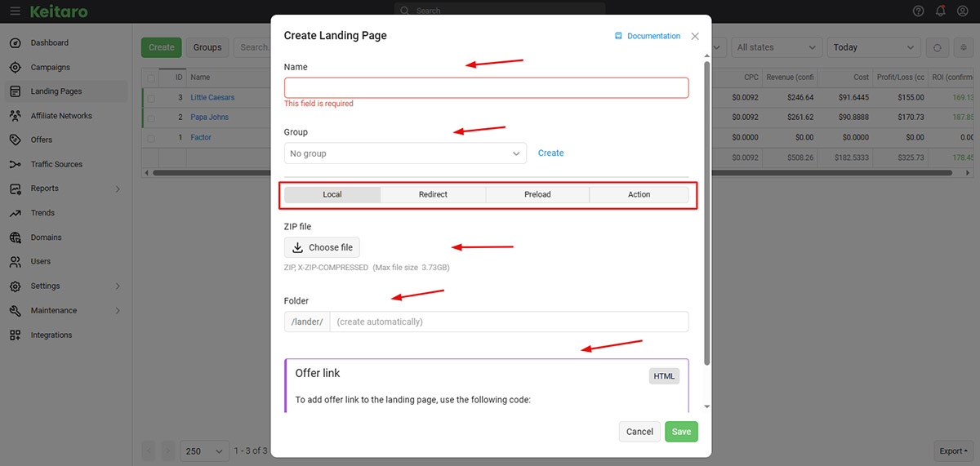
Task: Click the dialog vertical scrollbar
Action: pos(706,211)
